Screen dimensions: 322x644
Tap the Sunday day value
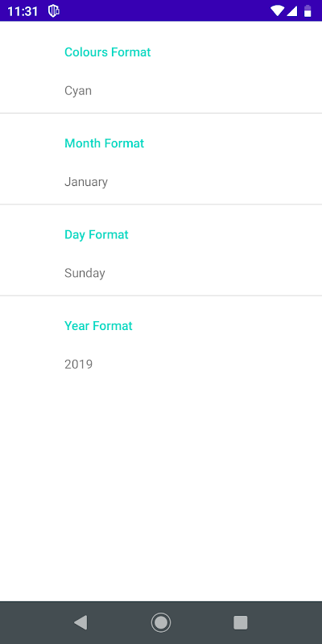point(85,273)
